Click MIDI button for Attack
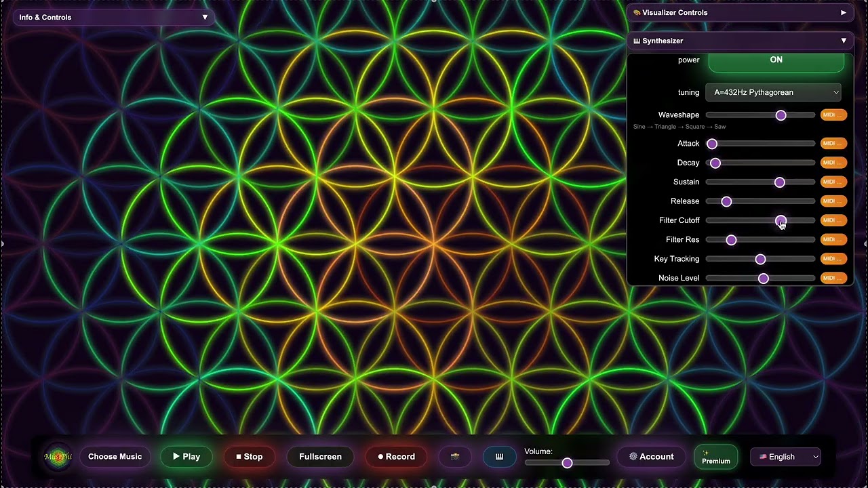868x488 pixels. (x=833, y=144)
